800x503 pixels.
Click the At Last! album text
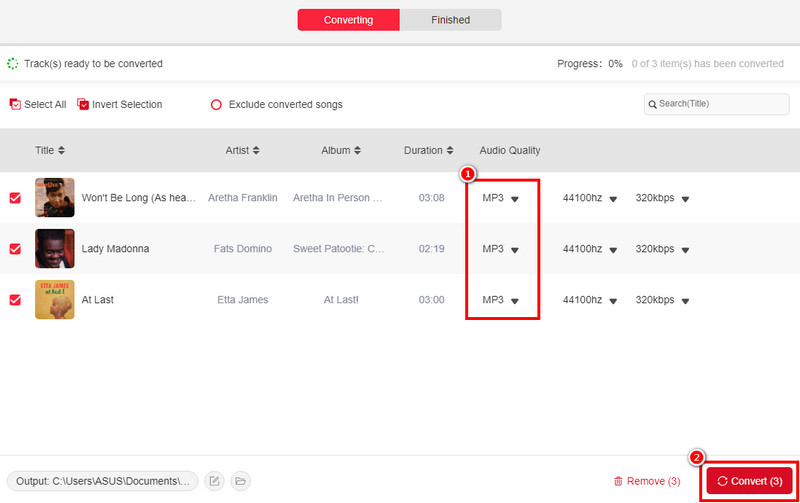coord(341,299)
